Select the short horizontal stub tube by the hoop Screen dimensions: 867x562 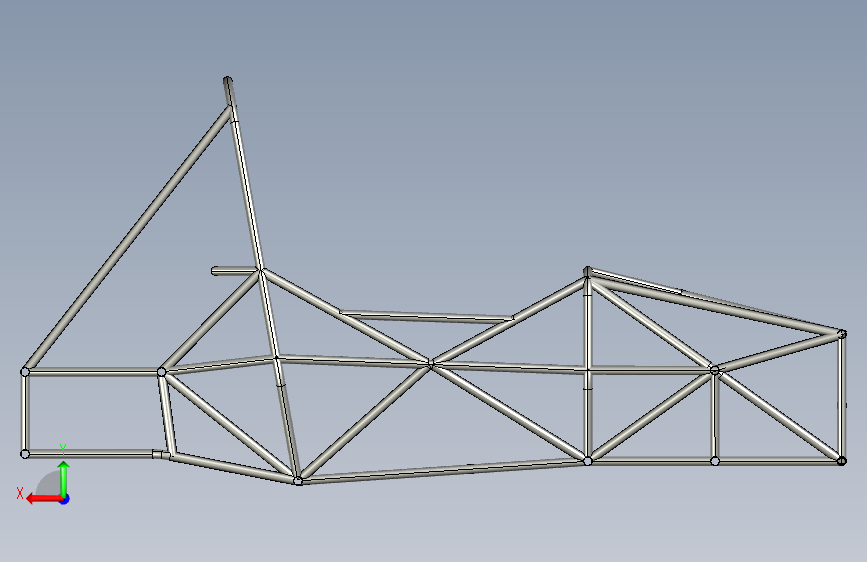tap(234, 270)
